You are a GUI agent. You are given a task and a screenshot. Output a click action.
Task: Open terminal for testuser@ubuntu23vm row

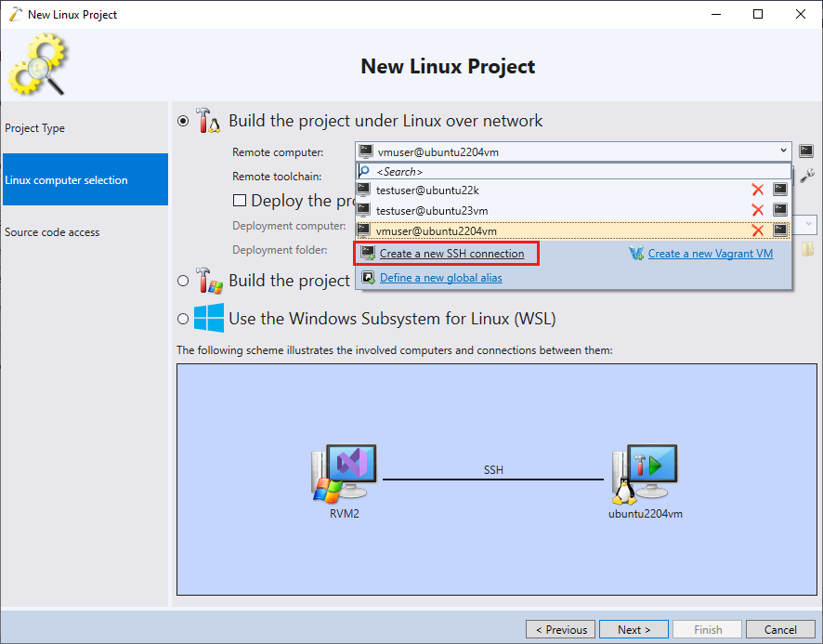(x=780, y=210)
